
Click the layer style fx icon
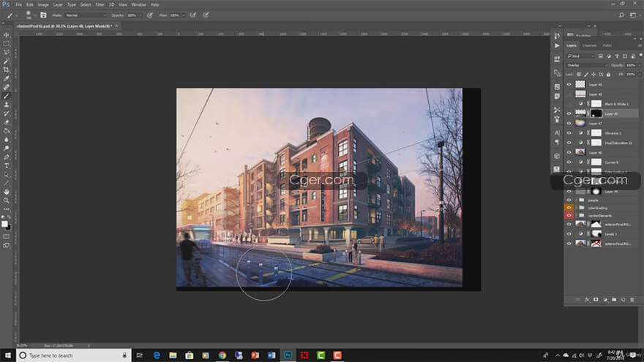(587, 300)
